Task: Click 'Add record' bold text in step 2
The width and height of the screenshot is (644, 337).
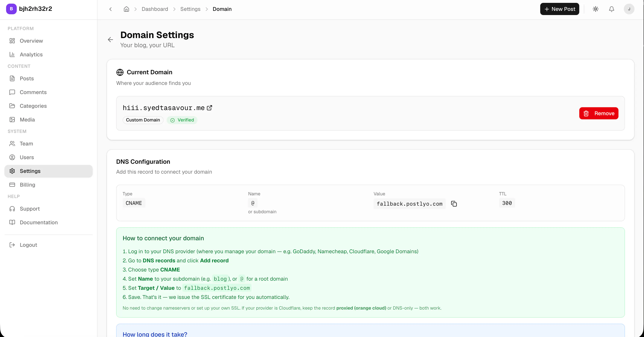Action: click(x=214, y=260)
